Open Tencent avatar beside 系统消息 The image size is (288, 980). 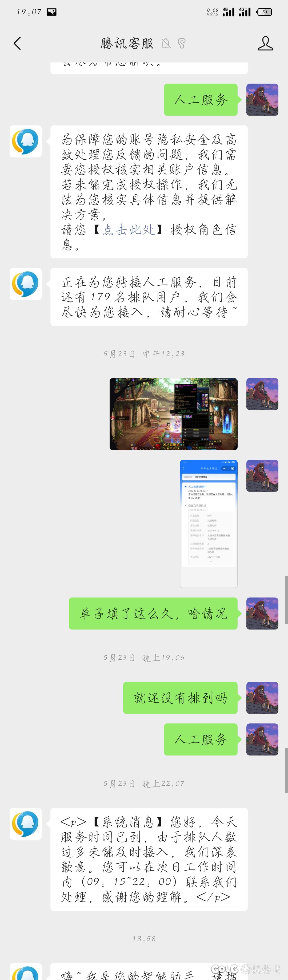pyautogui.click(x=25, y=824)
